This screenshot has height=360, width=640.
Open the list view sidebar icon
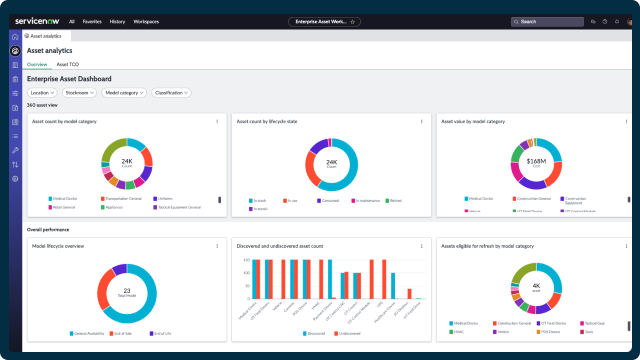coord(15,136)
